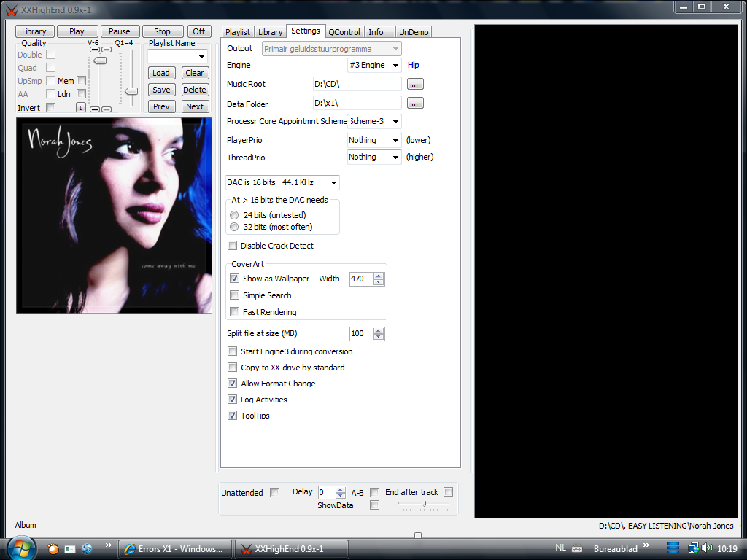Uncheck Show as Wallpaper
747x560 pixels.
pyautogui.click(x=234, y=279)
